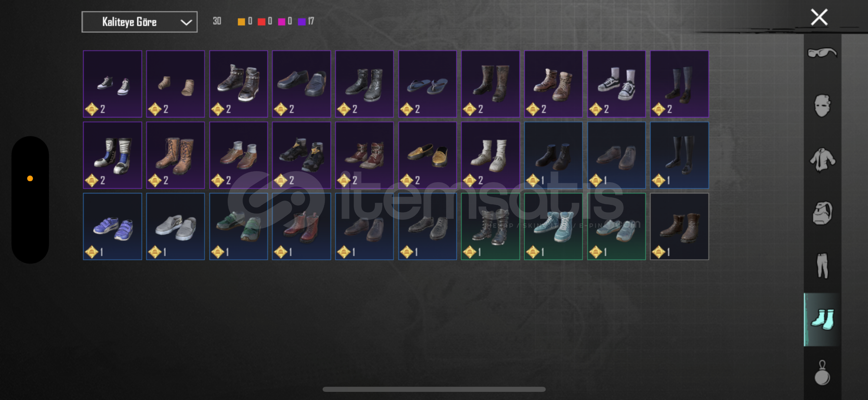Select the purple quality filter showing 17

pos(306,21)
